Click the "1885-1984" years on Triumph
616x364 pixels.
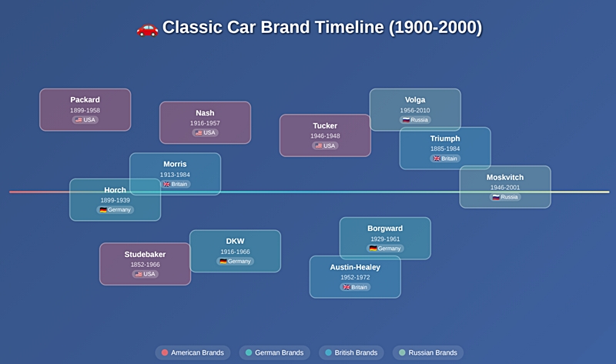pos(445,149)
